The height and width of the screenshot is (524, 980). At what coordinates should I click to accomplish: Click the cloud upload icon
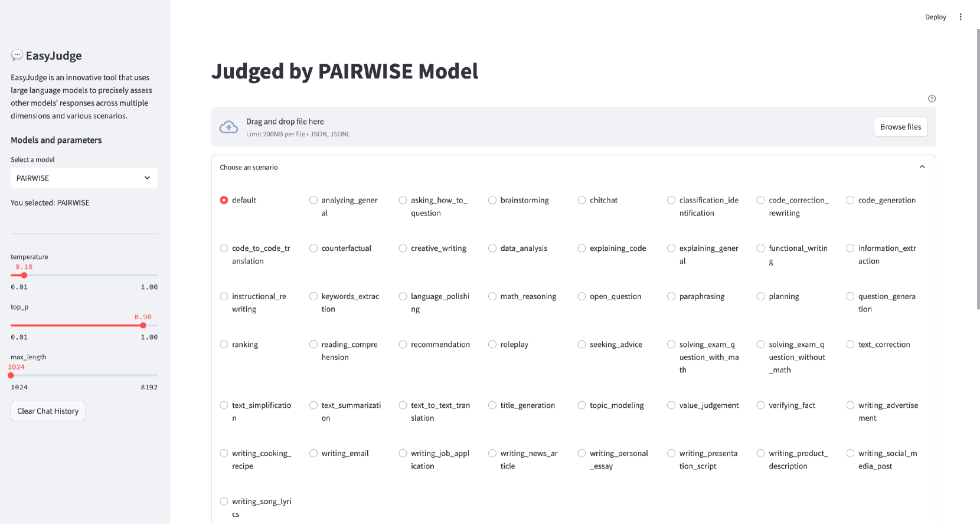[228, 127]
